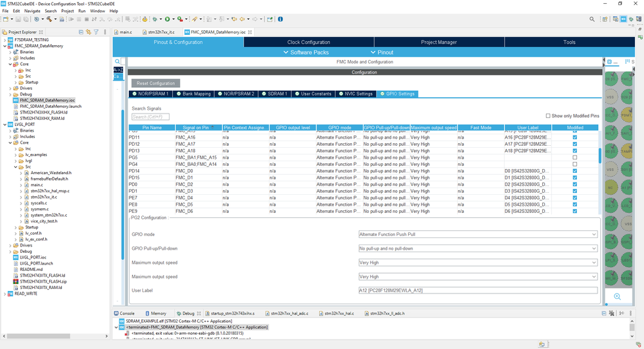This screenshot has height=349, width=644.
Task: Toggle Modified checkbox for PE7 row
Action: pos(574,198)
